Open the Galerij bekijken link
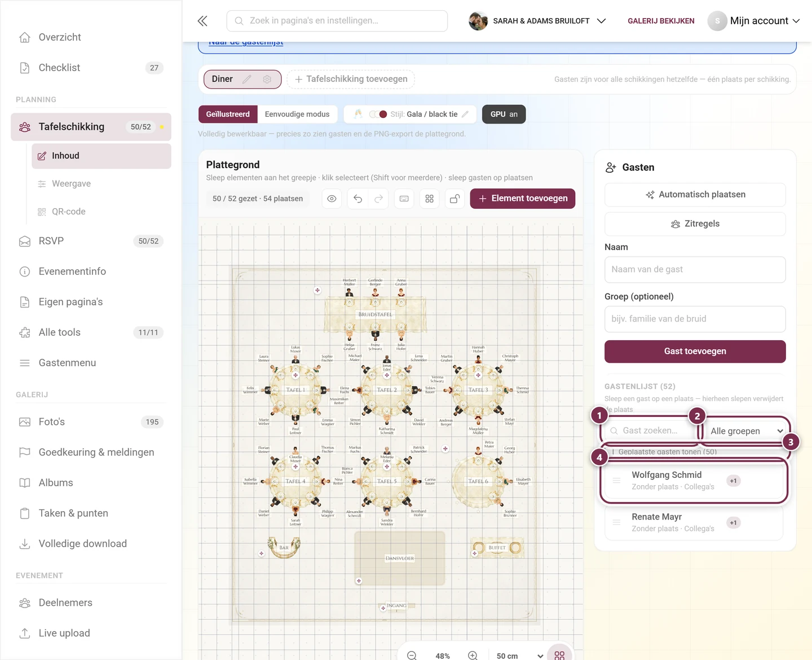Screen dimensions: 812x660 point(661,21)
